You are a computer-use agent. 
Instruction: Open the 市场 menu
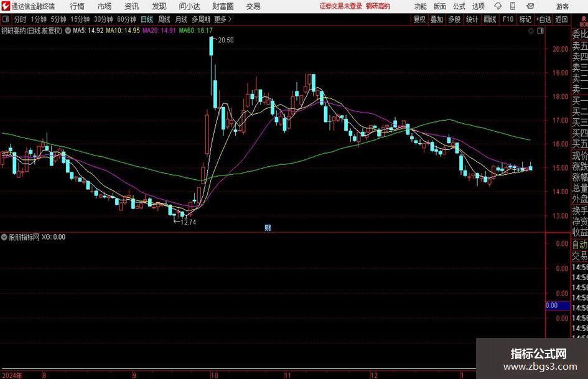(105, 6)
